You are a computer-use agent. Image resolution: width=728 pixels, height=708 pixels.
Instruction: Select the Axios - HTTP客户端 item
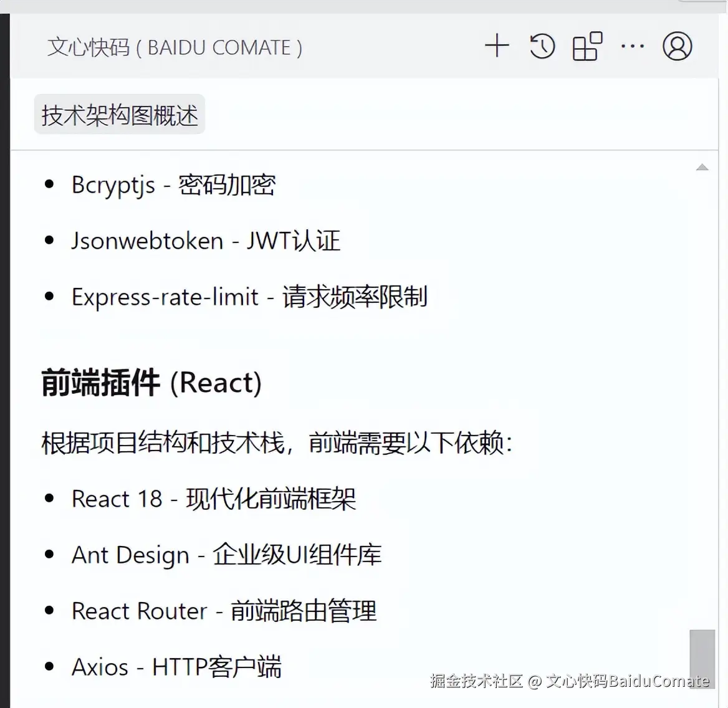176,667
